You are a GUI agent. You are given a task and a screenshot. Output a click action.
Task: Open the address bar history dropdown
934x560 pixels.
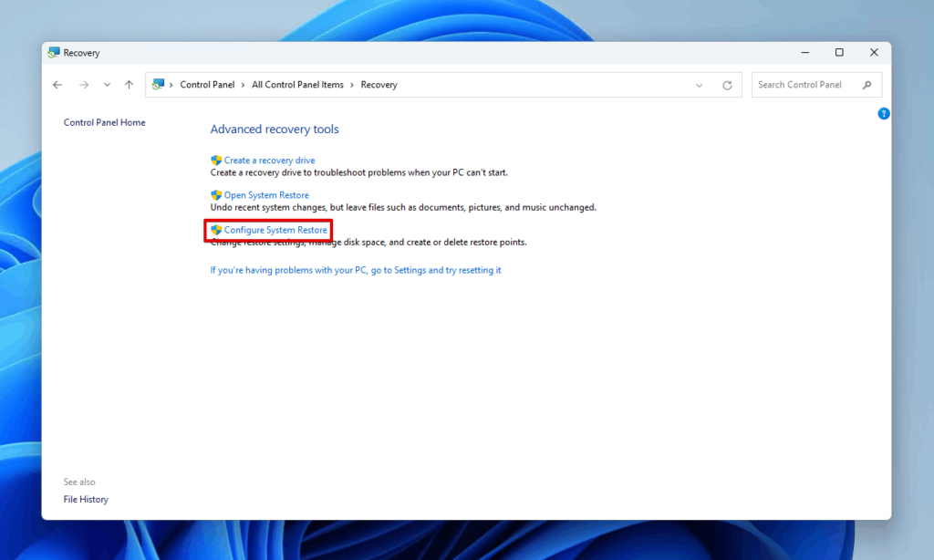point(699,84)
